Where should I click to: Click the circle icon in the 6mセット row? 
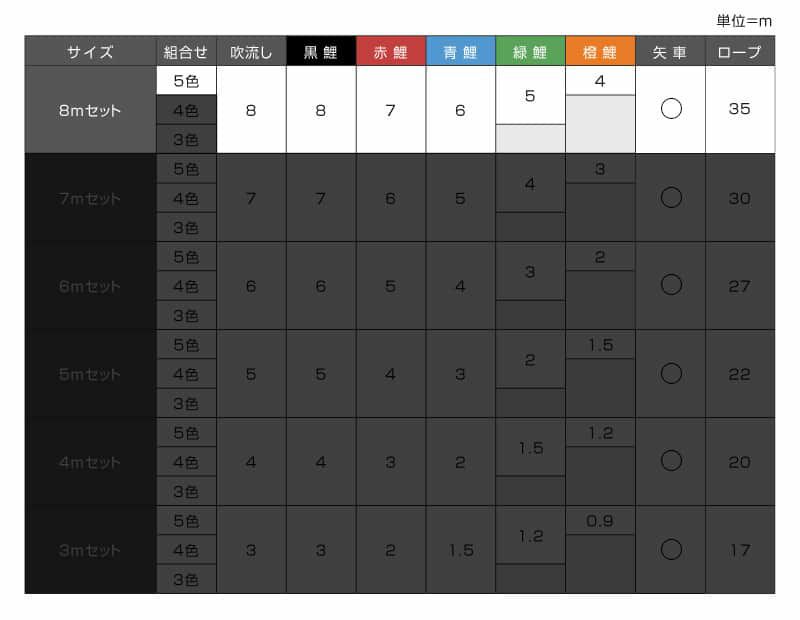coord(671,286)
